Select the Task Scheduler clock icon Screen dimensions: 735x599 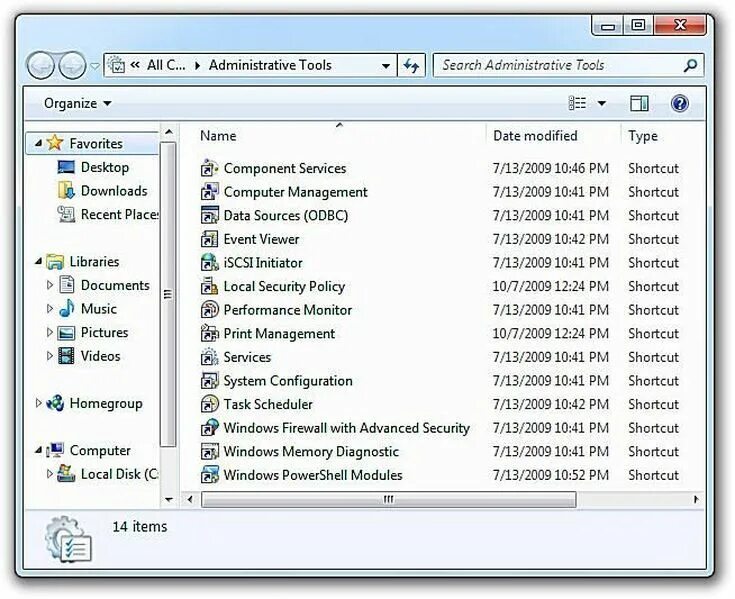pyautogui.click(x=210, y=404)
